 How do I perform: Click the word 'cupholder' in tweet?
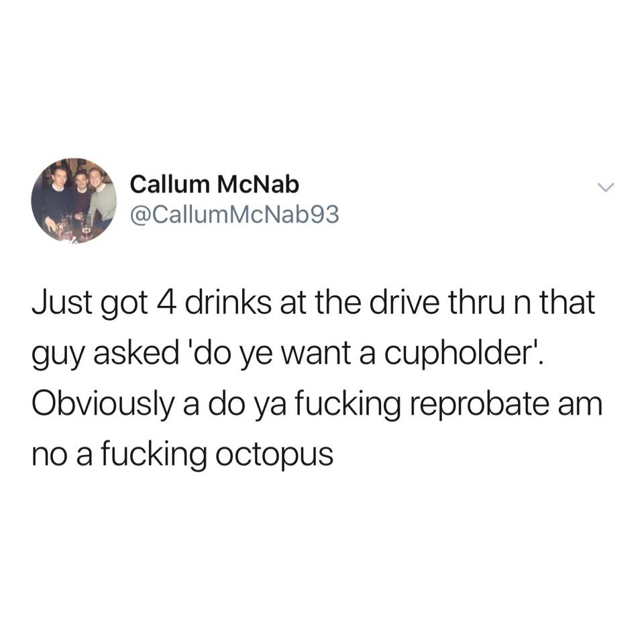pyautogui.click(x=460, y=354)
